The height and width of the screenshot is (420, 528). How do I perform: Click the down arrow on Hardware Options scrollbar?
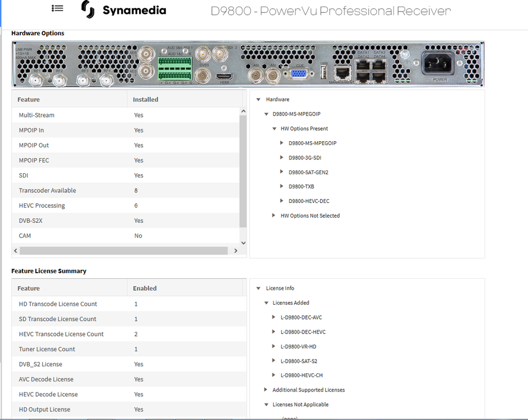click(x=243, y=242)
